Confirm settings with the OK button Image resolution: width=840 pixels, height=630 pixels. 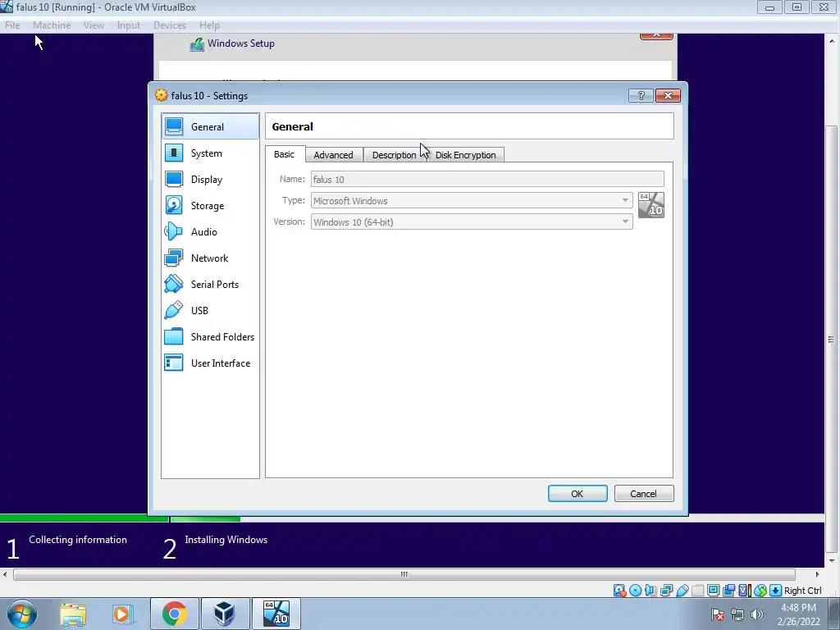click(577, 493)
